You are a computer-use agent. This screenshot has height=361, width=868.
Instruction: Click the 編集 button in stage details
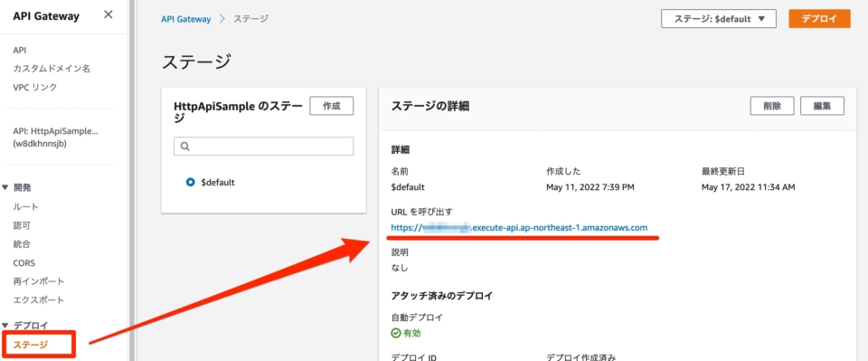pyautogui.click(x=822, y=106)
